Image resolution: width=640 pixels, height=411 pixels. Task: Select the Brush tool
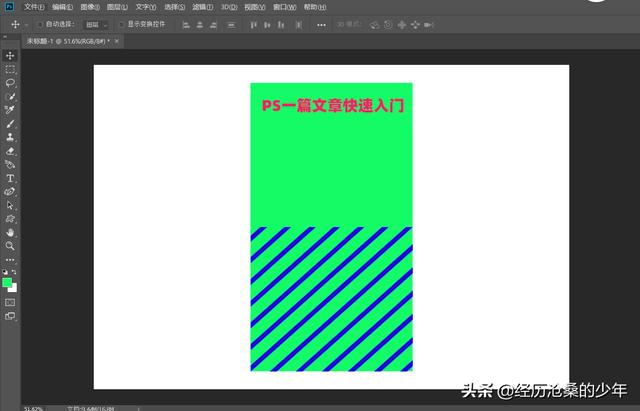10,124
